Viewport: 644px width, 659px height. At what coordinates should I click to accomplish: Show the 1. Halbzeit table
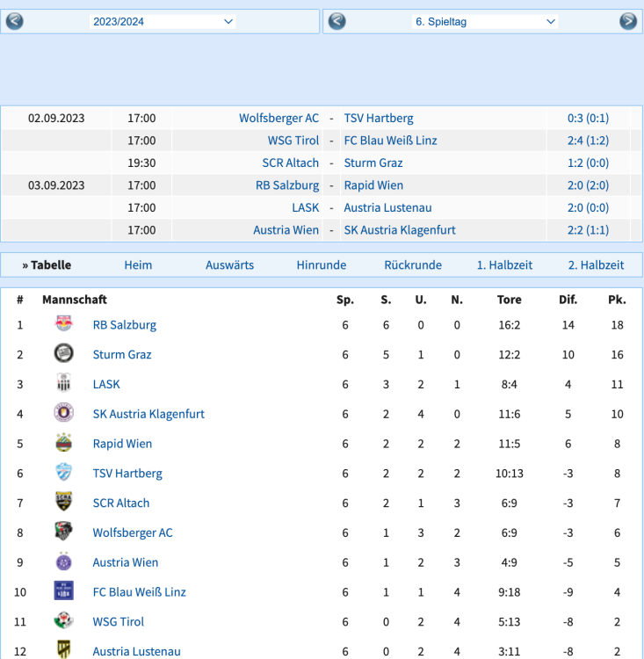coord(504,264)
